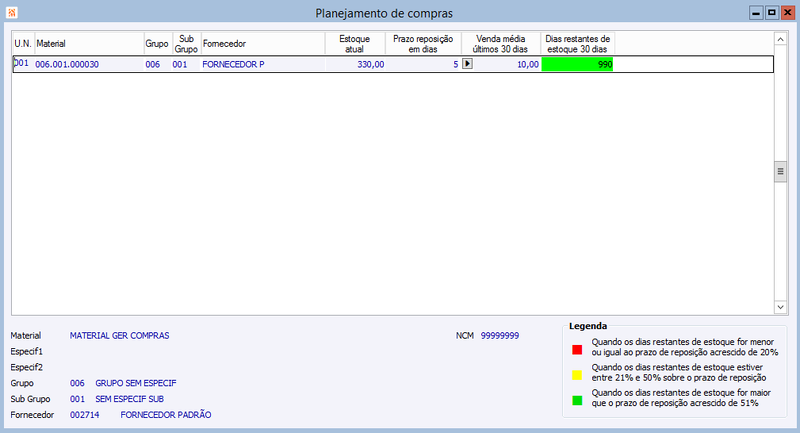Image resolution: width=800 pixels, height=433 pixels.
Task: Select the green cell showing 990
Action: (578, 64)
